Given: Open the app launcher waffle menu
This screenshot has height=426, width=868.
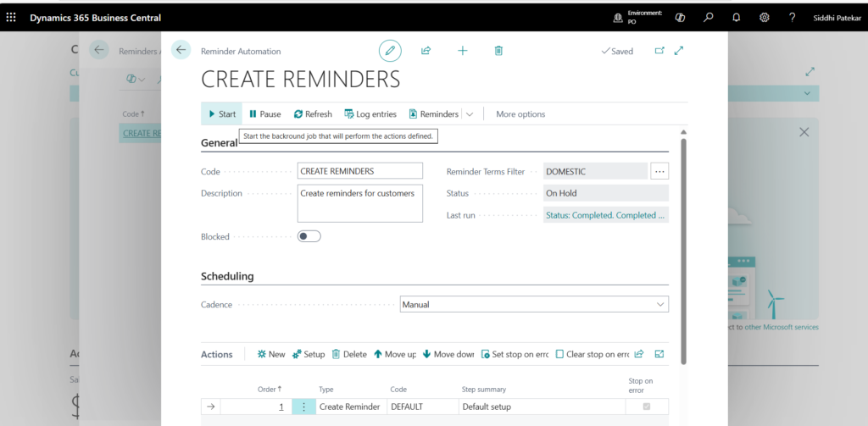Looking at the screenshot, I should pos(11,18).
